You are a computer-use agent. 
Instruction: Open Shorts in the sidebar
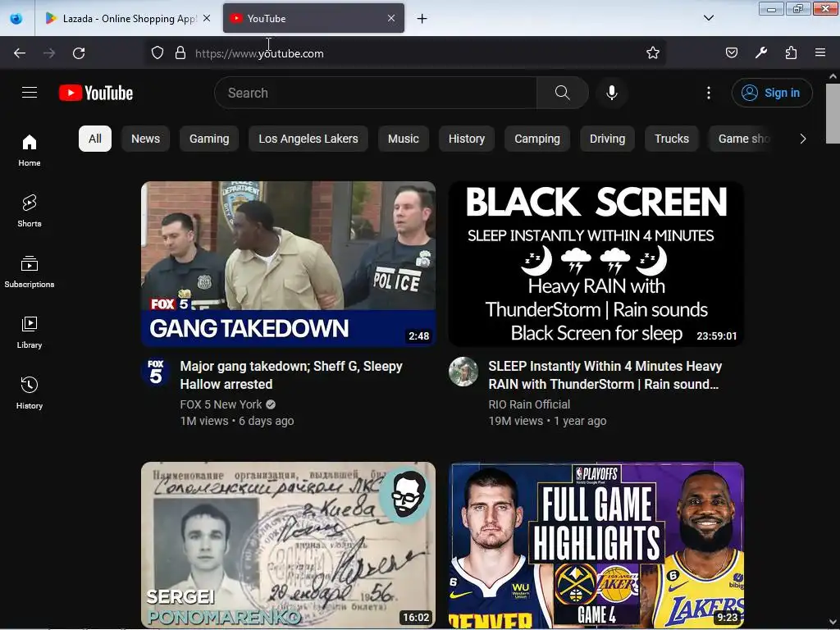[30, 211]
